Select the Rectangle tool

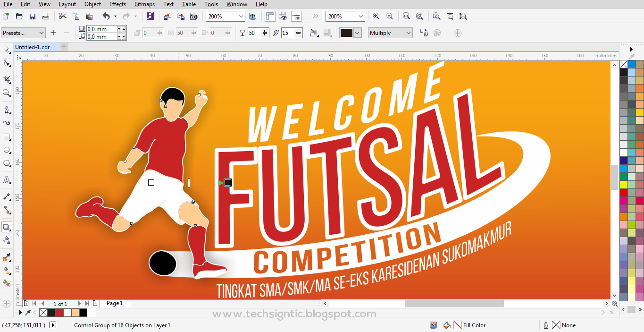tap(7, 136)
